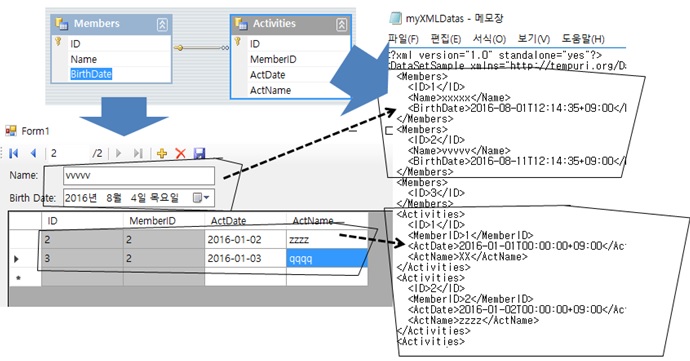690x361 pixels.
Task: Delete current record with red X
Action: click(180, 153)
